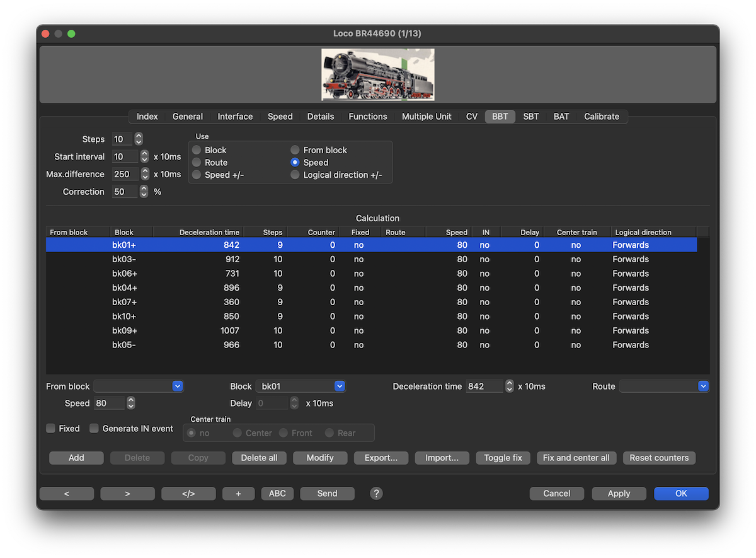Open the Block bk01 dropdown
The image size is (756, 558).
tap(340, 387)
